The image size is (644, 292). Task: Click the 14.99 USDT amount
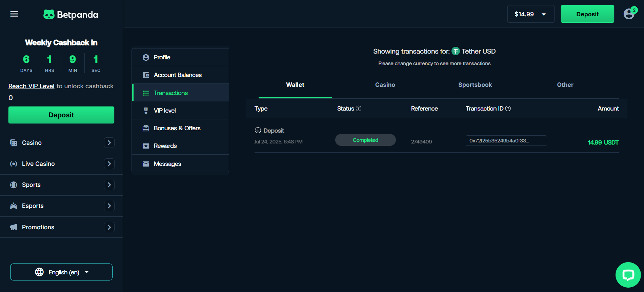point(603,142)
